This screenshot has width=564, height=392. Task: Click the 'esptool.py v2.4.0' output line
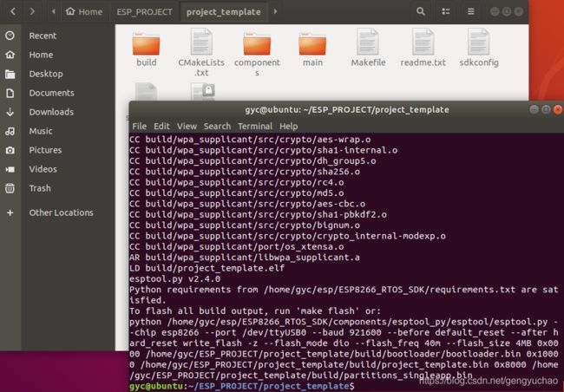pos(174,278)
